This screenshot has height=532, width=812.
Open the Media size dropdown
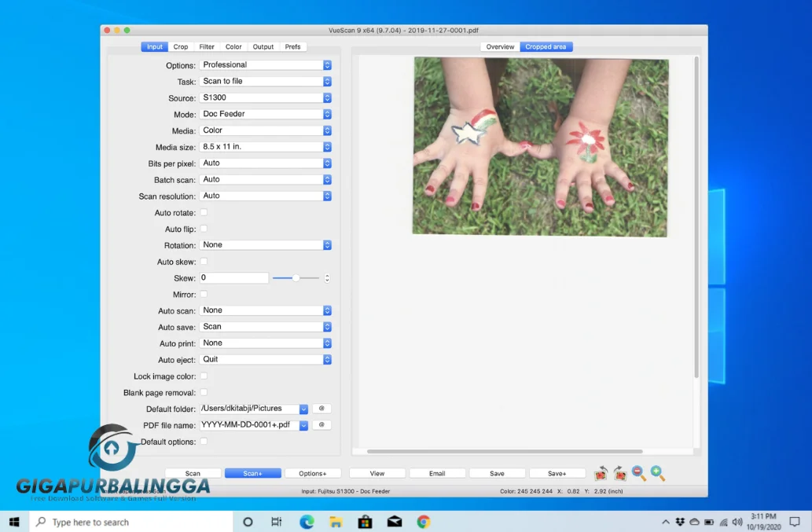pos(265,147)
